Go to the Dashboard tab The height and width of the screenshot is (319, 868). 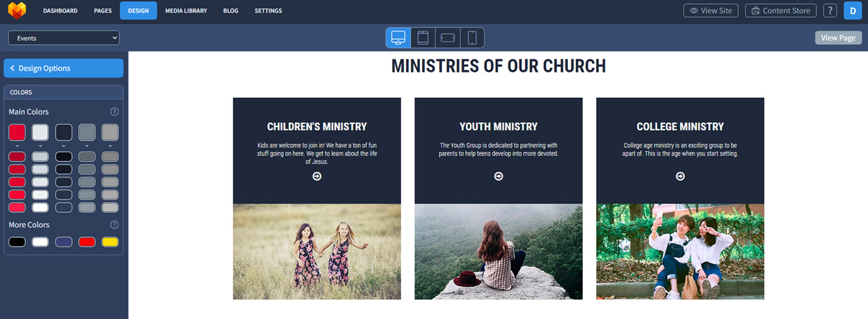60,11
